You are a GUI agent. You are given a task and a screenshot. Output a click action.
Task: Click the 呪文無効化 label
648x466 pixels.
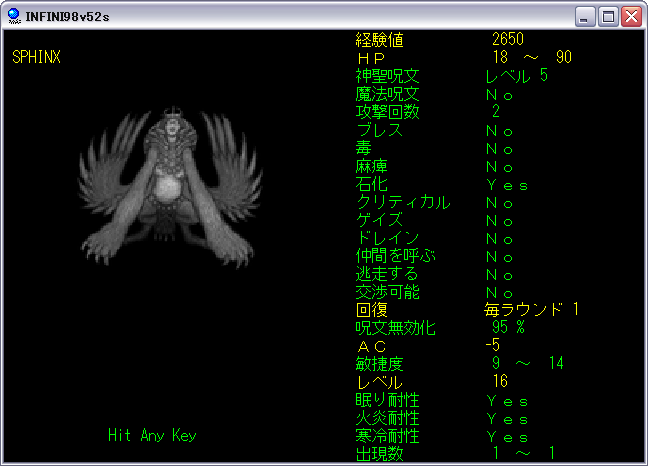[x=395, y=328]
